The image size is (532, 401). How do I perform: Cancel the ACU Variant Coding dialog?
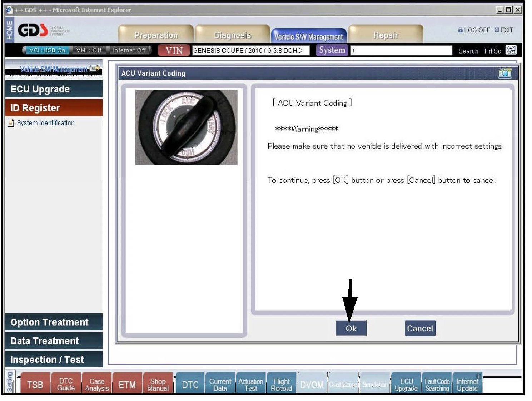[x=420, y=329]
